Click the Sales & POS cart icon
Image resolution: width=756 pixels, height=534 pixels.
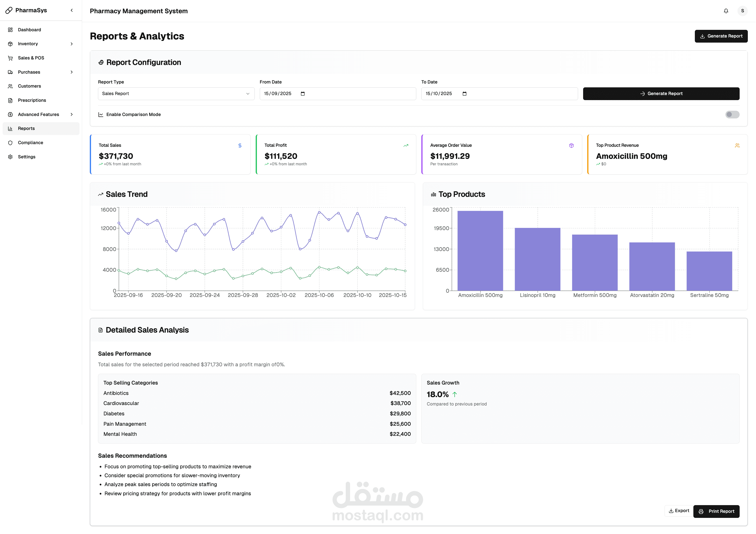[x=10, y=58]
